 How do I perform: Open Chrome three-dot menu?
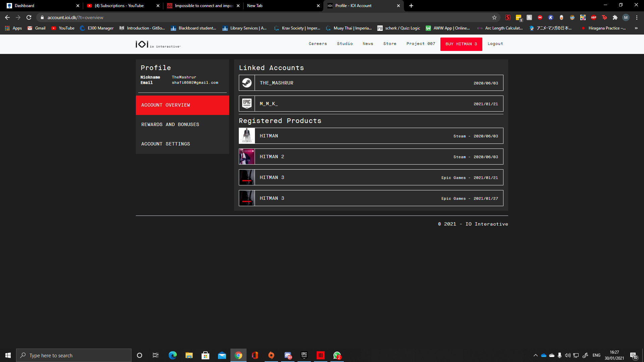(637, 17)
